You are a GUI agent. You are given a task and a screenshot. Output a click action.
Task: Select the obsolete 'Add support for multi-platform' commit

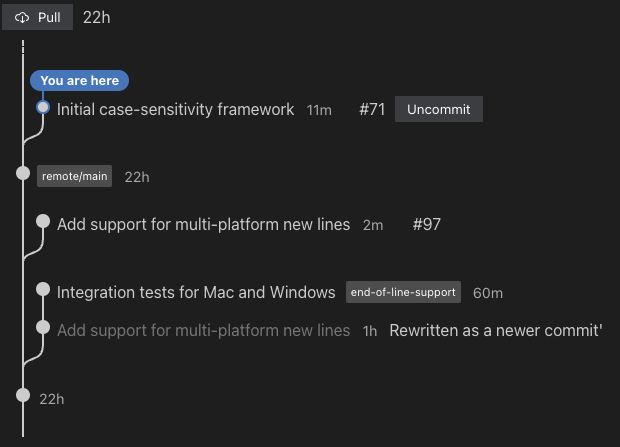[203, 331]
